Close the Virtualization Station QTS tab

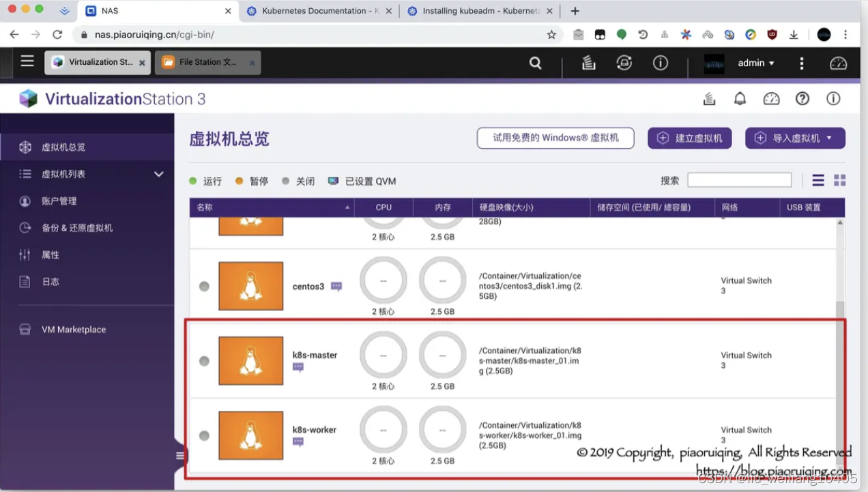[142, 63]
